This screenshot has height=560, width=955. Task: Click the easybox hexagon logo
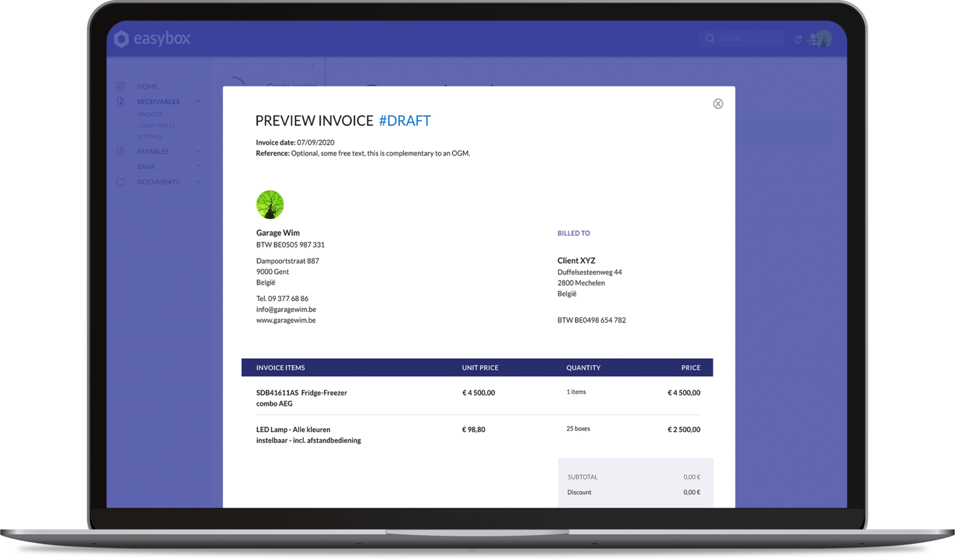(122, 39)
